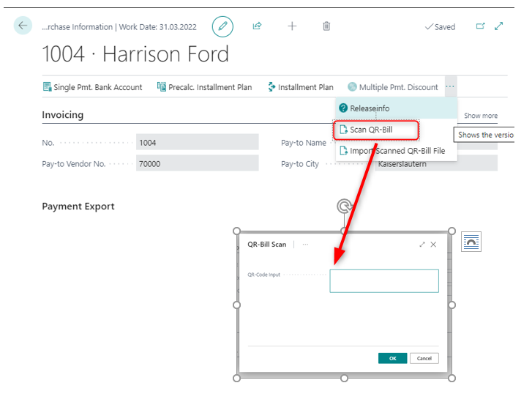Click the expand to fullscreen arrows icon

499,26
